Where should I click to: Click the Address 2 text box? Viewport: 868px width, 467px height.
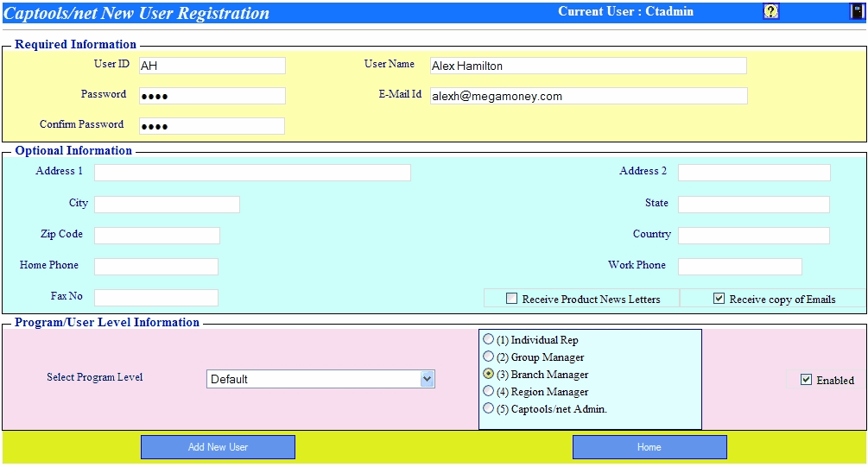tap(755, 173)
